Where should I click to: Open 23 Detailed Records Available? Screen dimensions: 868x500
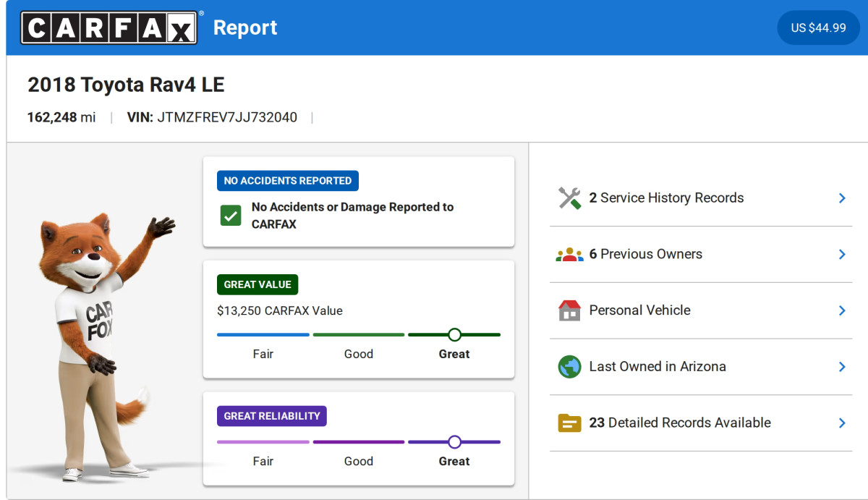coord(701,423)
